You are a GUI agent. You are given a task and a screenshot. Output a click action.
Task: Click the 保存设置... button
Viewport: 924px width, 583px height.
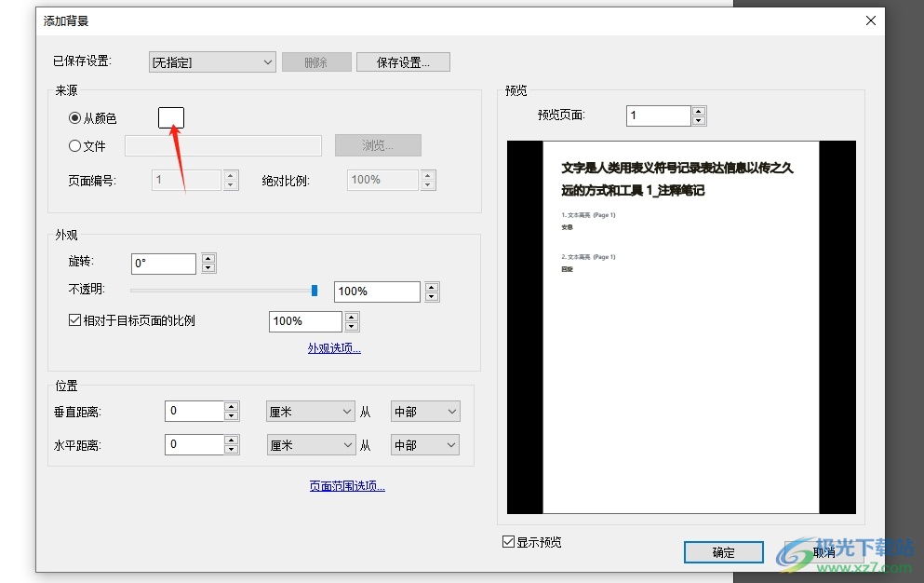coord(403,62)
